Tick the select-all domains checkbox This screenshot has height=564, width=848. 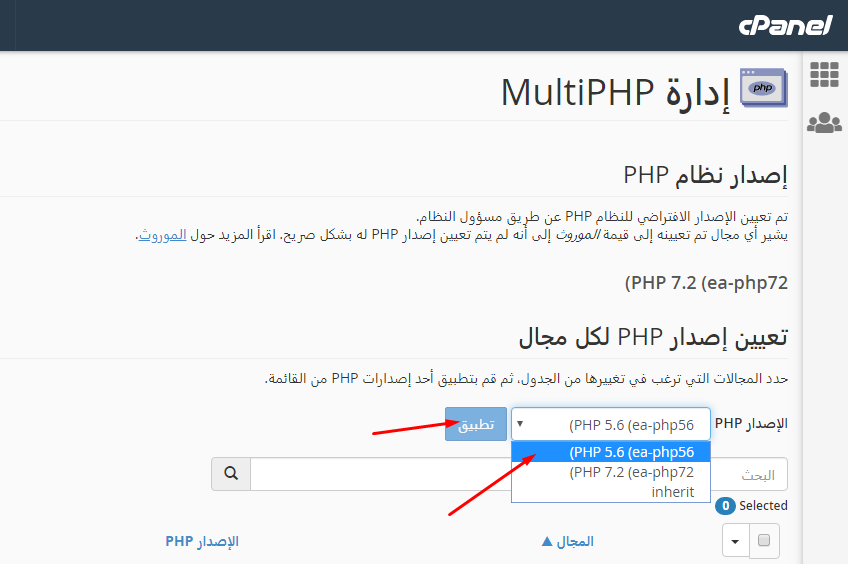pyautogui.click(x=764, y=540)
